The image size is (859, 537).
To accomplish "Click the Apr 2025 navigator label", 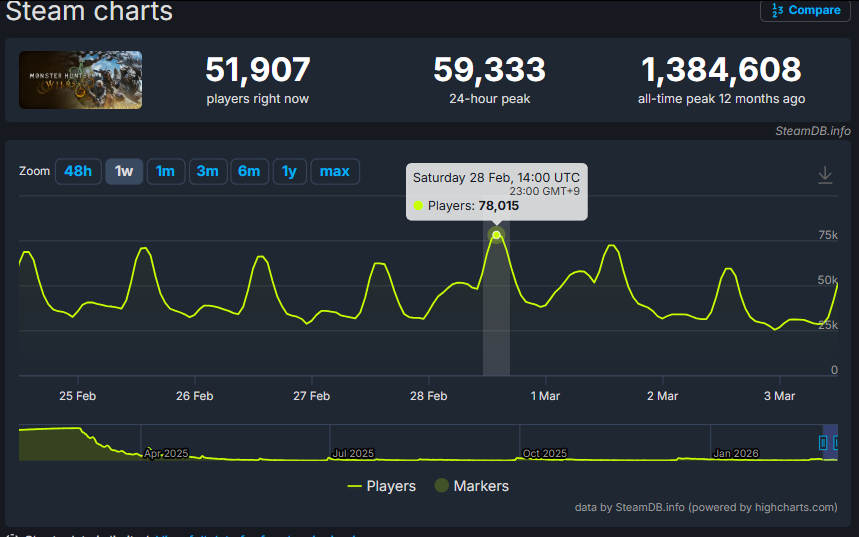I will [166, 454].
